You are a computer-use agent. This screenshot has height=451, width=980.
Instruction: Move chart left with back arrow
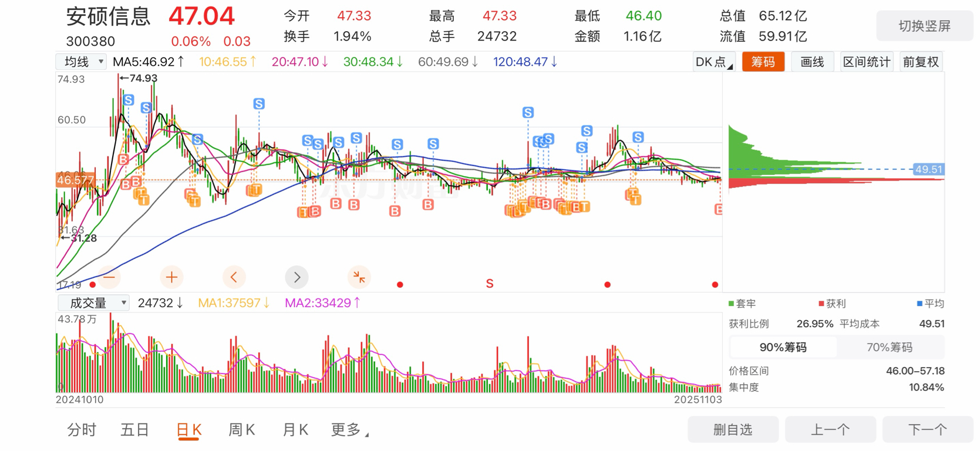(234, 277)
